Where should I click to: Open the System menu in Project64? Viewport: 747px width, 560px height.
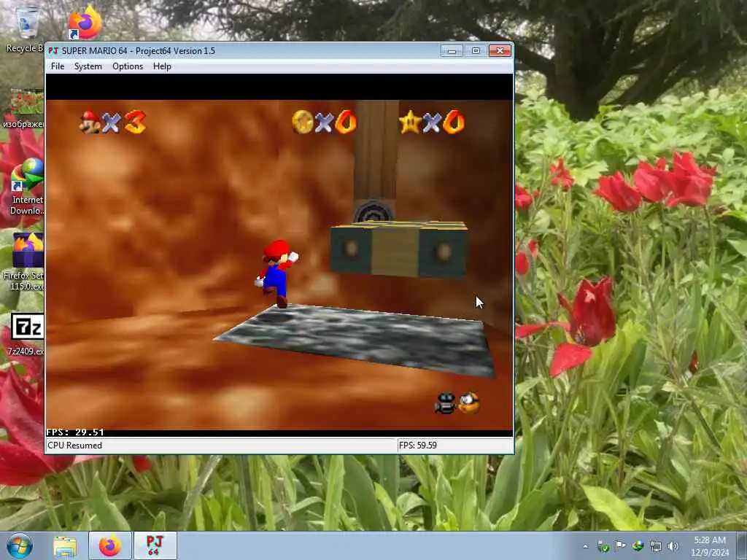pos(88,66)
